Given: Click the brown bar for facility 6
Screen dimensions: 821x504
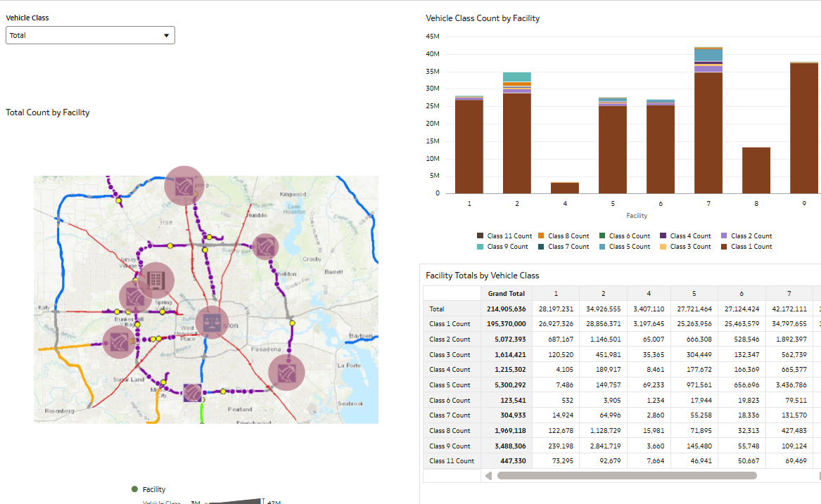Looking at the screenshot, I should [661, 149].
